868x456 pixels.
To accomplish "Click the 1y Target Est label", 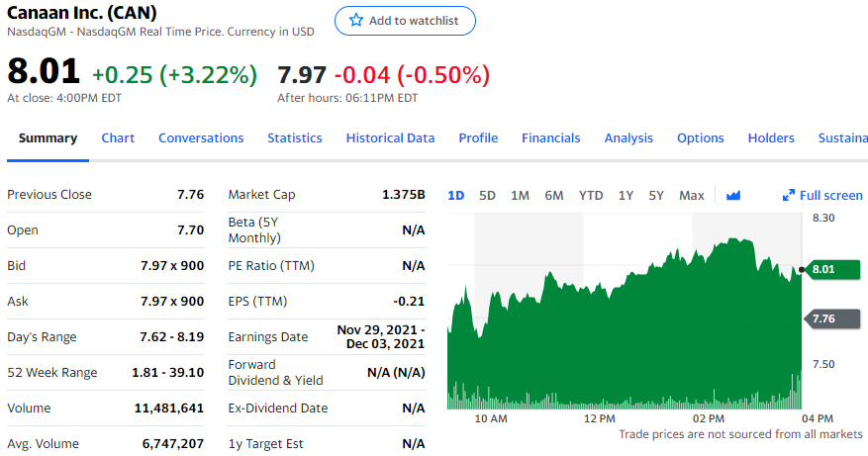I will pyautogui.click(x=265, y=444).
